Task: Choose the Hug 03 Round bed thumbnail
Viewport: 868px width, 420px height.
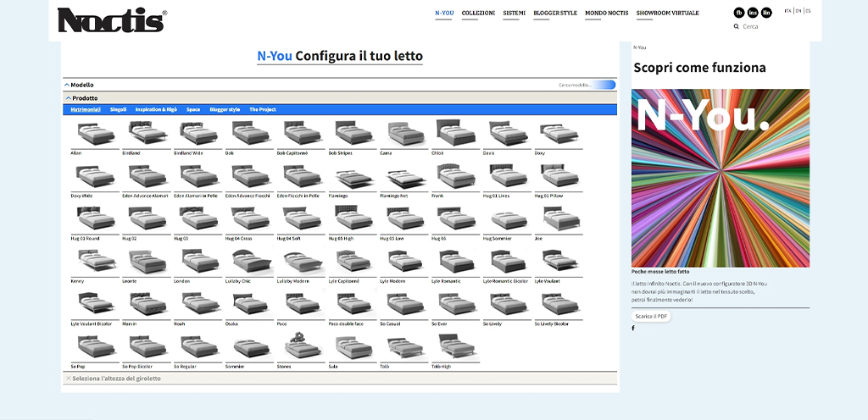Action: [x=95, y=219]
